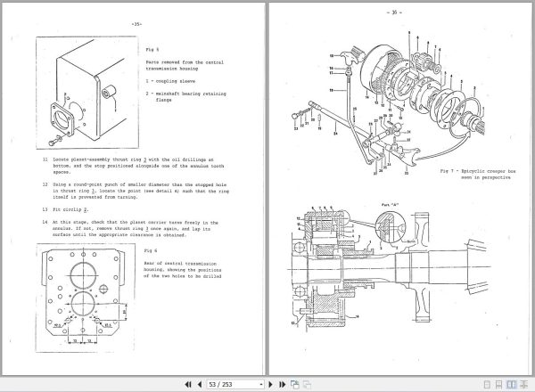Click the go to previous view icon

click(x=295, y=385)
